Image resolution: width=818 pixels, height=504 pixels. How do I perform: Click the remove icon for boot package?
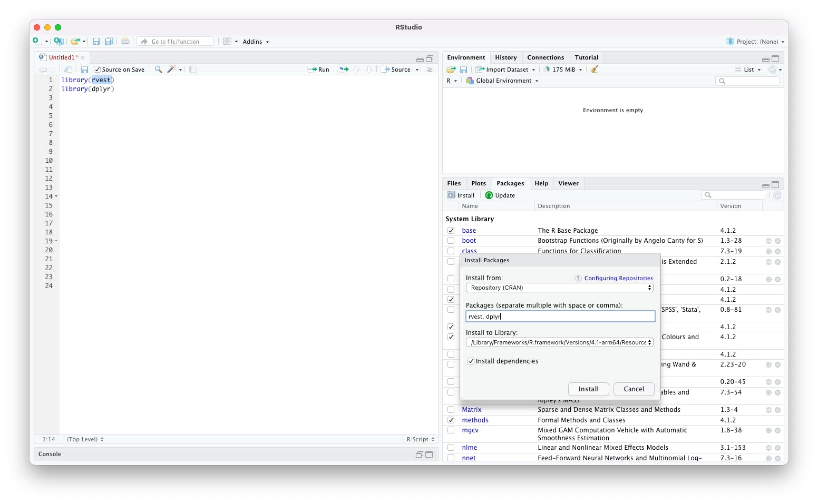click(777, 241)
